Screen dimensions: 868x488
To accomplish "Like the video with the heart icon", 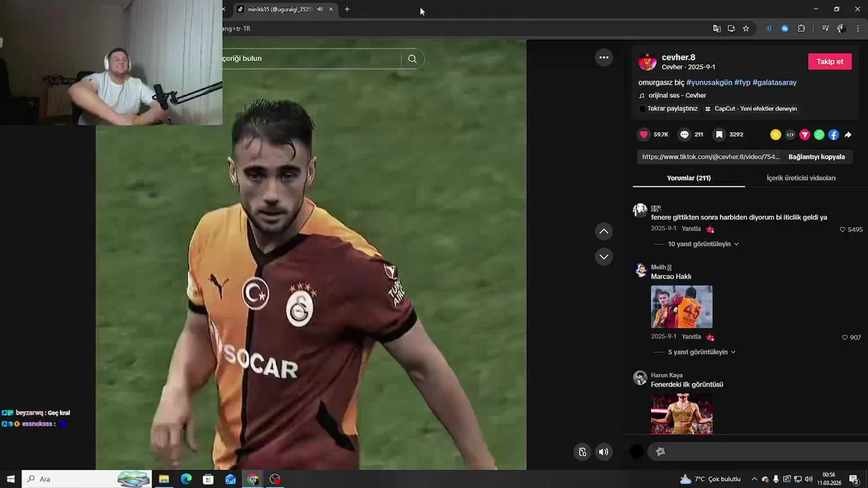I will 644,135.
